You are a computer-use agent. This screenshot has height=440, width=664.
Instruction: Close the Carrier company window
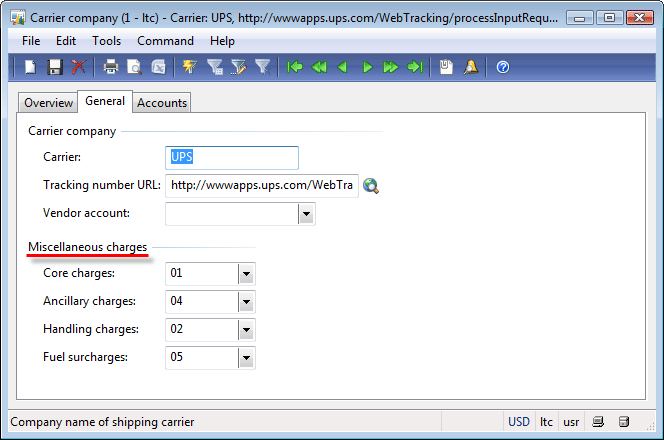(640, 18)
